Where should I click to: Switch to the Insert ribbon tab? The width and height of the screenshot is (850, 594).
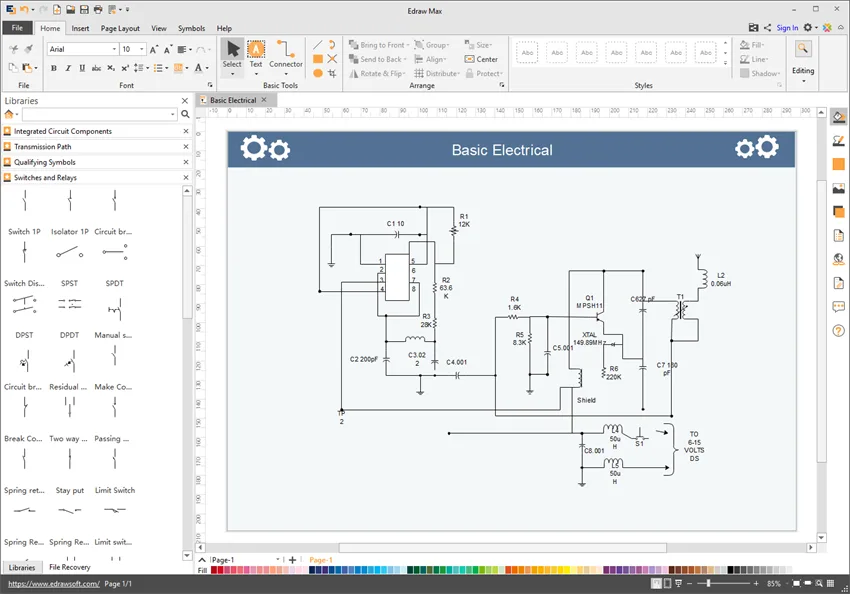coord(80,28)
